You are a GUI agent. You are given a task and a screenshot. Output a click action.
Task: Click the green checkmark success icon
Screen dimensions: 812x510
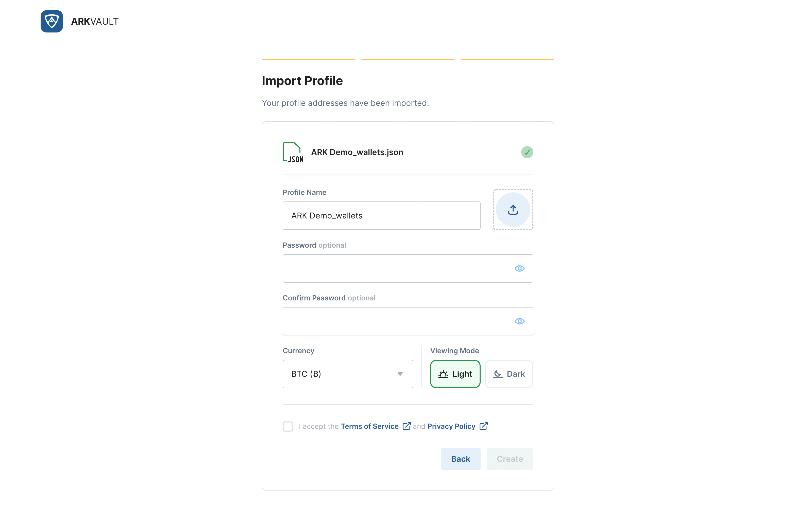pyautogui.click(x=527, y=152)
